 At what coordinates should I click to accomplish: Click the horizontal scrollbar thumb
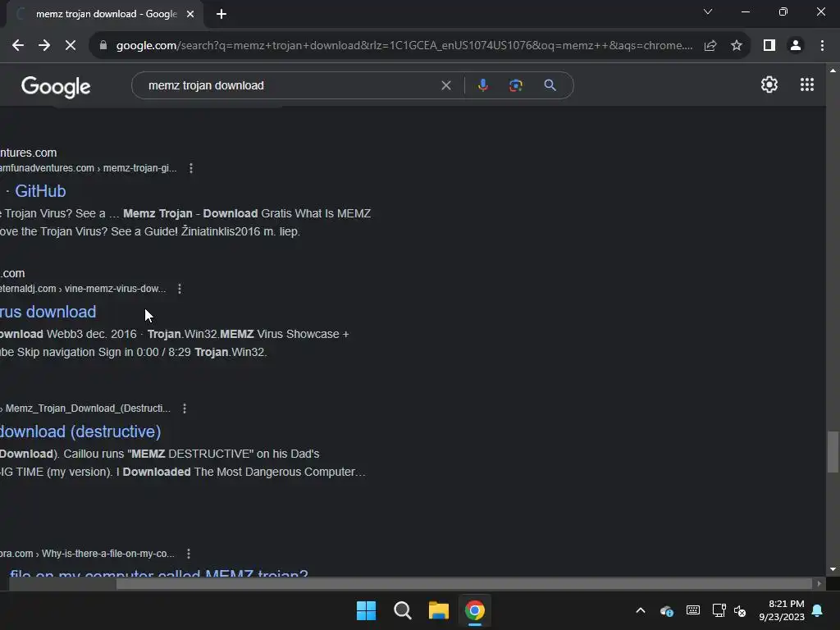point(464,583)
